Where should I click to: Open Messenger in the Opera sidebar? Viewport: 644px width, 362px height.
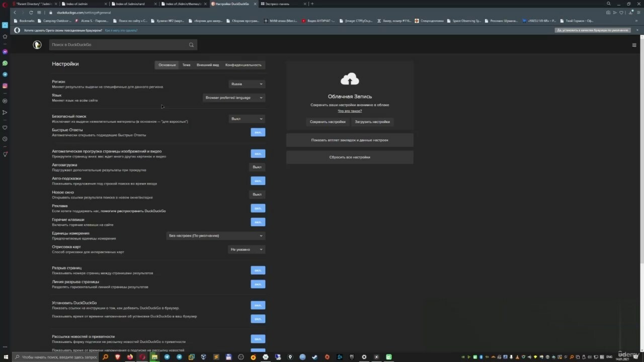pyautogui.click(x=5, y=52)
